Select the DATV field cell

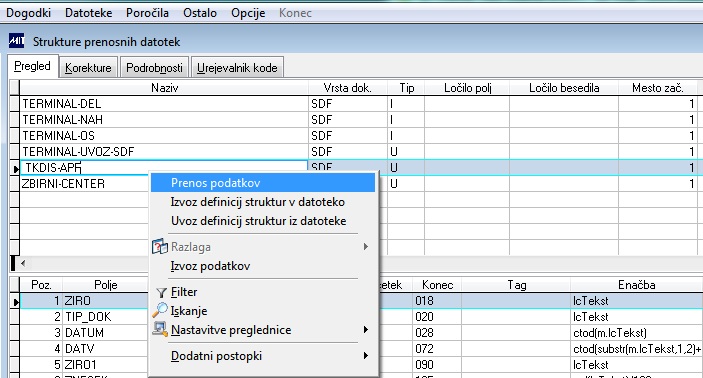(106, 348)
